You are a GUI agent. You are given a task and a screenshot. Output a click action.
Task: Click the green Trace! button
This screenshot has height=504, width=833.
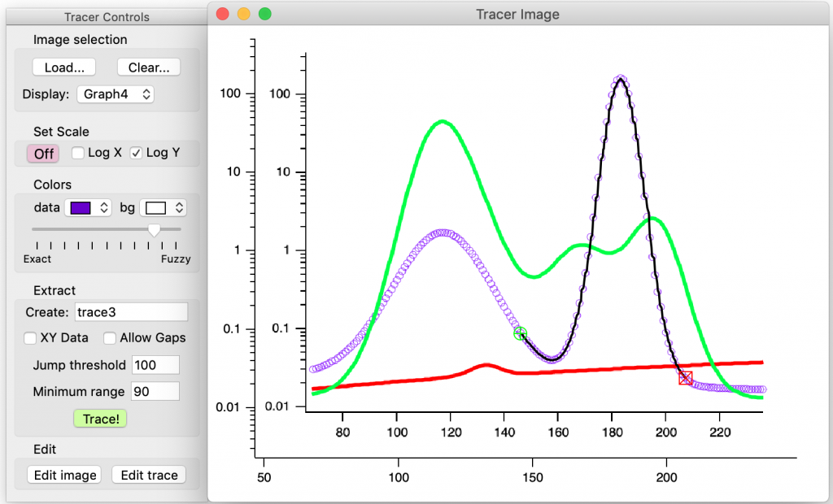point(101,419)
